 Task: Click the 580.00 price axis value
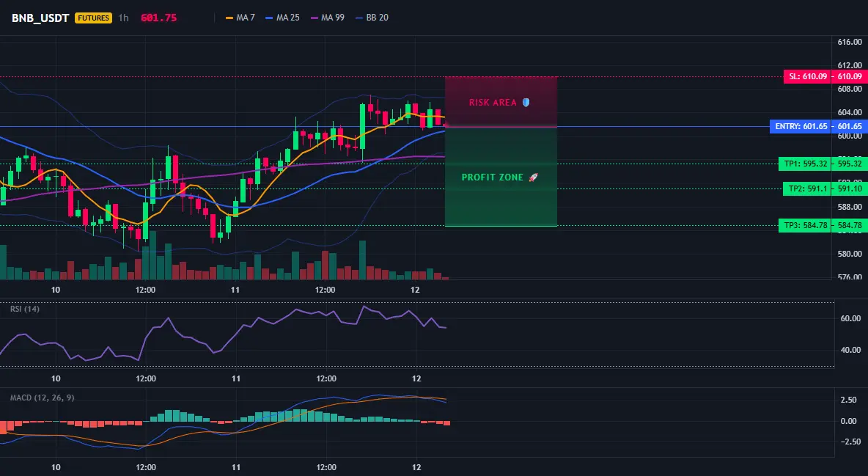850,254
